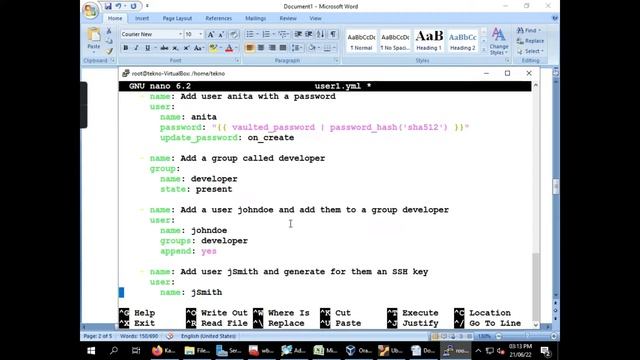Grow font size button
This screenshot has width=640, height=360.
pyautogui.click(x=211, y=34)
